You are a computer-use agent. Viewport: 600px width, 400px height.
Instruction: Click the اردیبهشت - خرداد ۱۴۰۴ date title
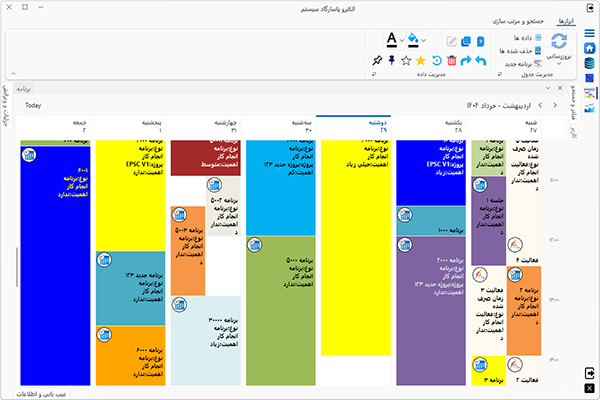tap(499, 105)
